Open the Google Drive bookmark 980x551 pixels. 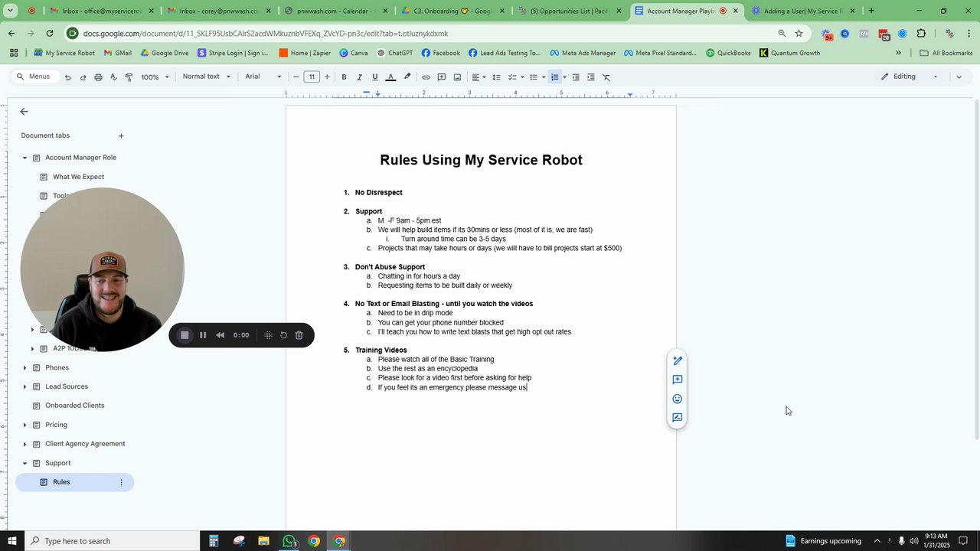165,53
